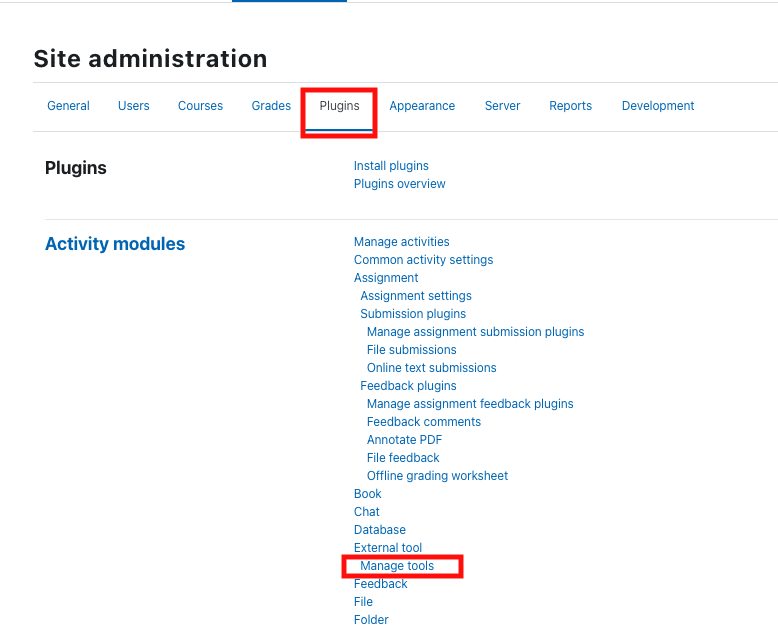Switch to the Server tab
The width and height of the screenshot is (778, 629).
coord(502,106)
